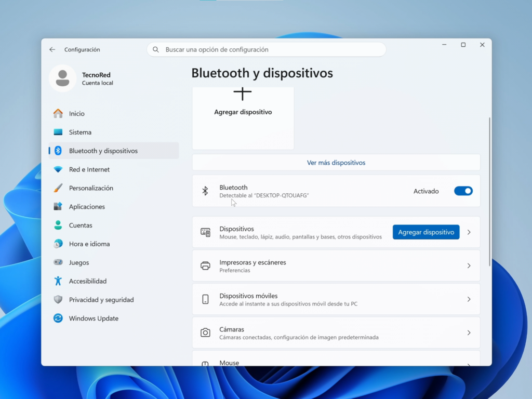532x399 pixels.
Task: Click the Cuenta local label
Action: coord(97,83)
